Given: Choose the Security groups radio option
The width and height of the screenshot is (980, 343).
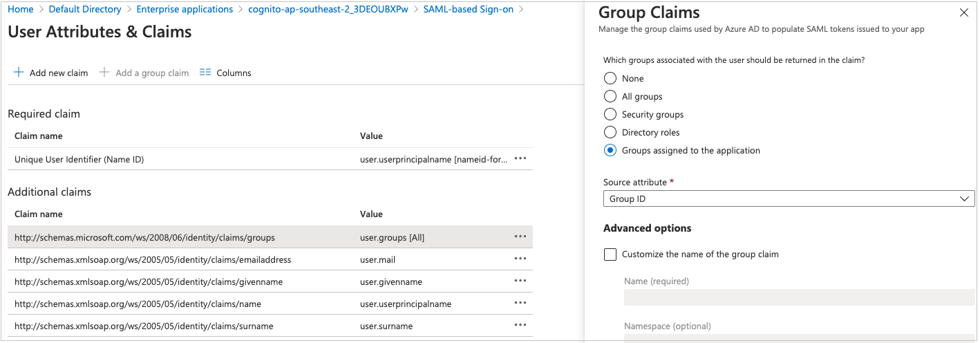Looking at the screenshot, I should (610, 115).
